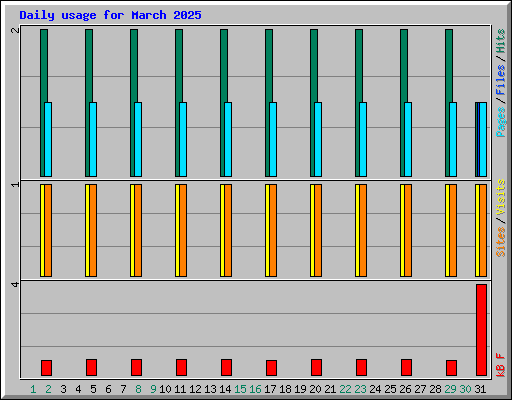Click day number 4 on the x-axis
Image resolution: width=512 pixels, height=400 pixels.
[78, 389]
